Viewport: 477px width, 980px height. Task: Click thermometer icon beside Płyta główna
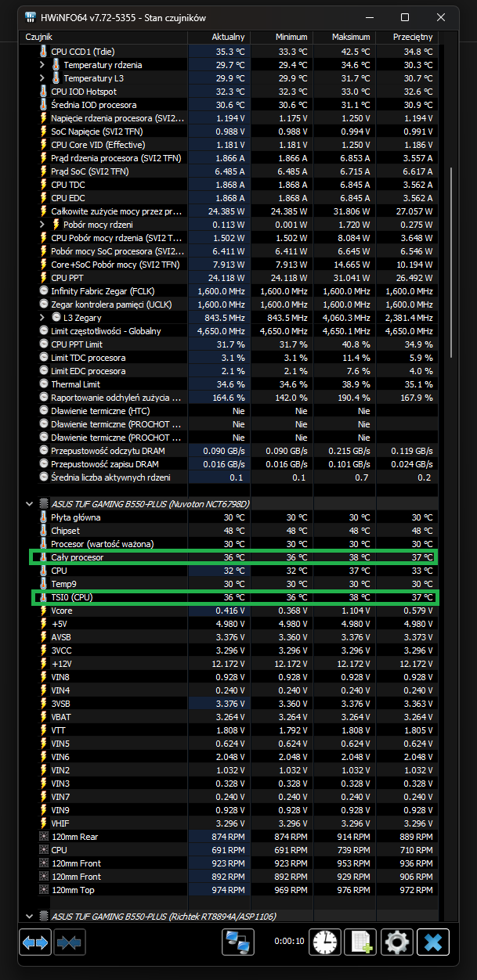(x=44, y=517)
